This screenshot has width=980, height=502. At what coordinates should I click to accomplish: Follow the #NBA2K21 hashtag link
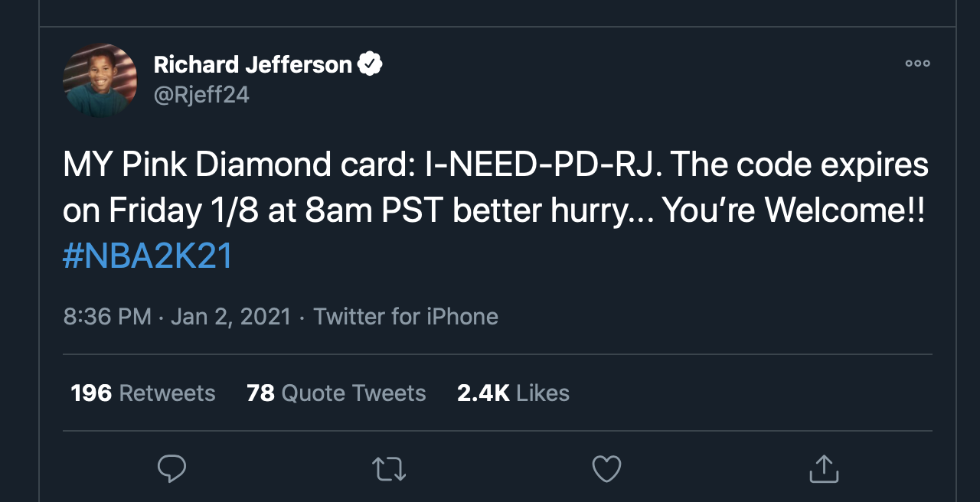pyautogui.click(x=148, y=256)
